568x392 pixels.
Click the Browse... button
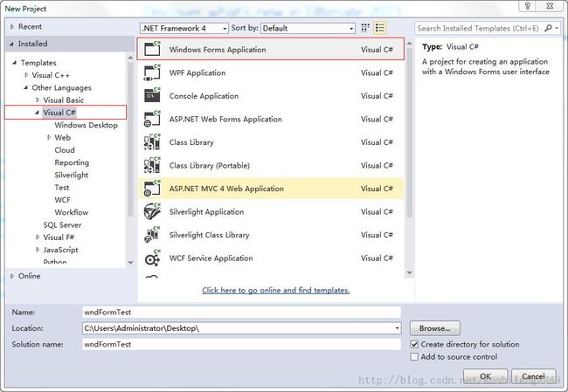click(x=434, y=328)
